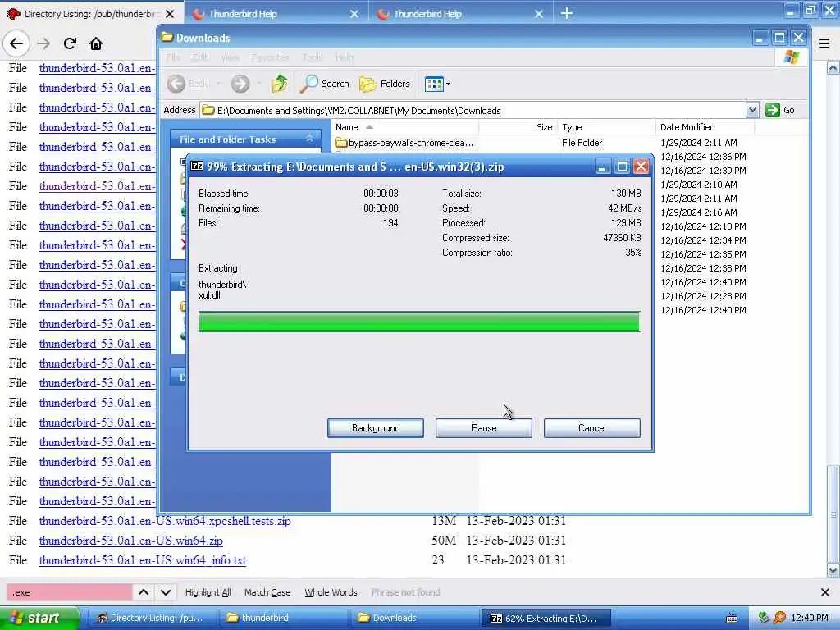Sort files by Size column

pyautogui.click(x=518, y=127)
